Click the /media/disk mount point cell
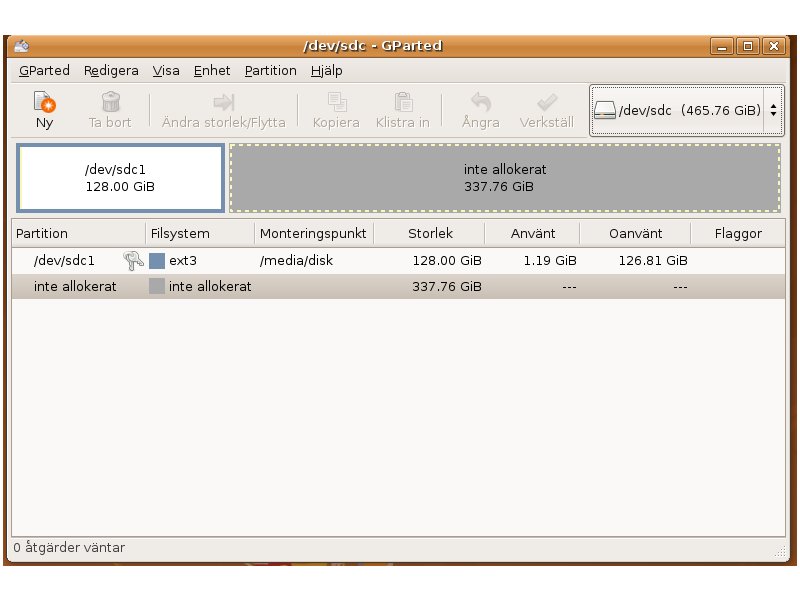800x600 pixels. (x=296, y=261)
